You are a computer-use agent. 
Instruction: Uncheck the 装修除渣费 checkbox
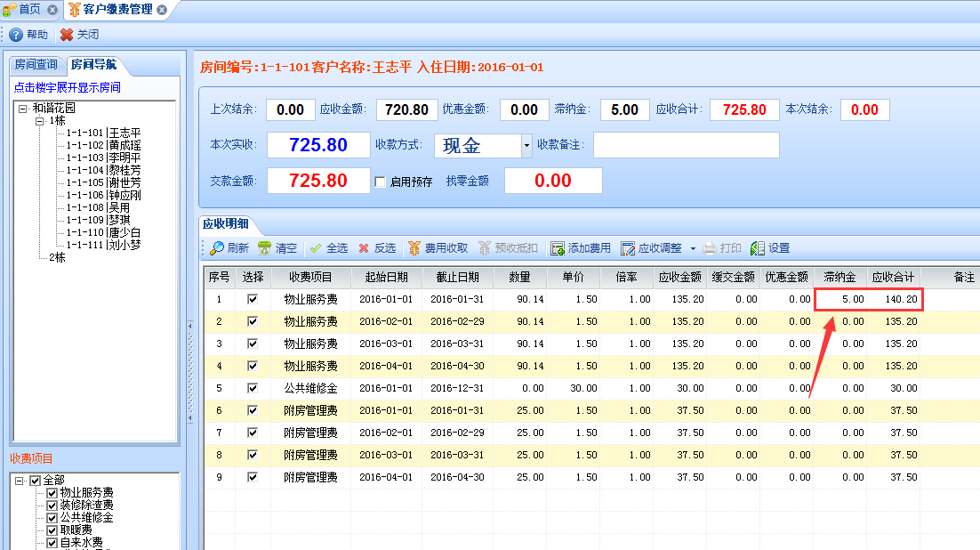point(52,506)
